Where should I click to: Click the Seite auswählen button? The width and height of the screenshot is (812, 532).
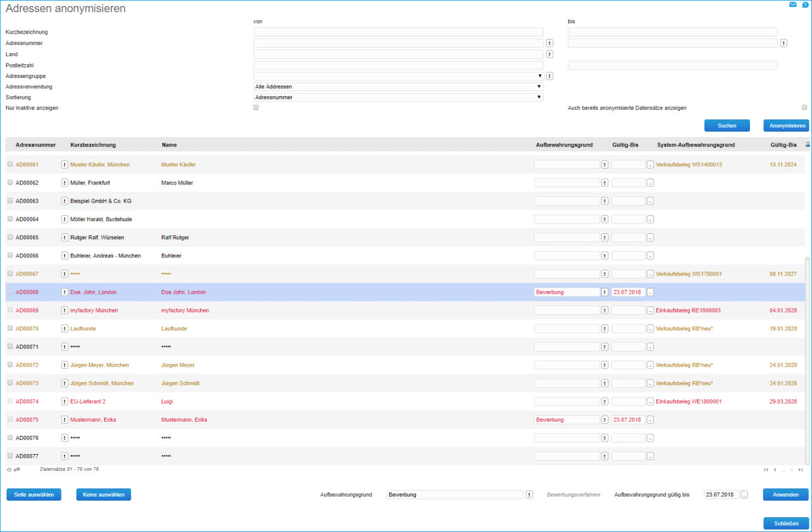(34, 495)
